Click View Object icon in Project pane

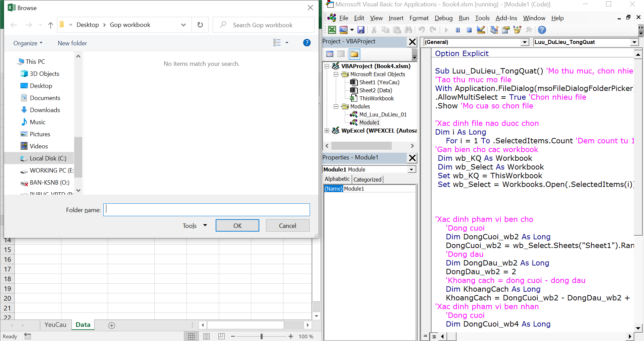point(341,54)
